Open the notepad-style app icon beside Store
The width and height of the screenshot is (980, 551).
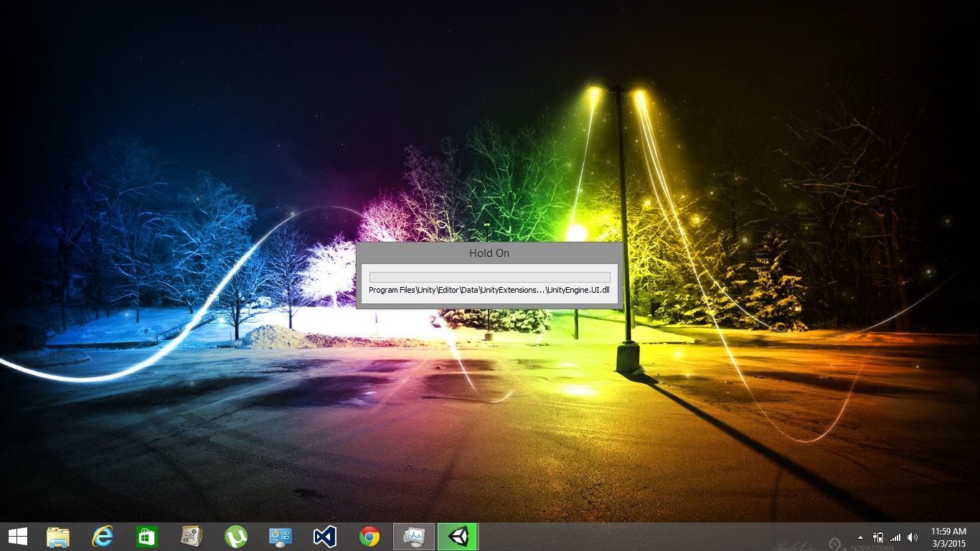click(x=192, y=537)
